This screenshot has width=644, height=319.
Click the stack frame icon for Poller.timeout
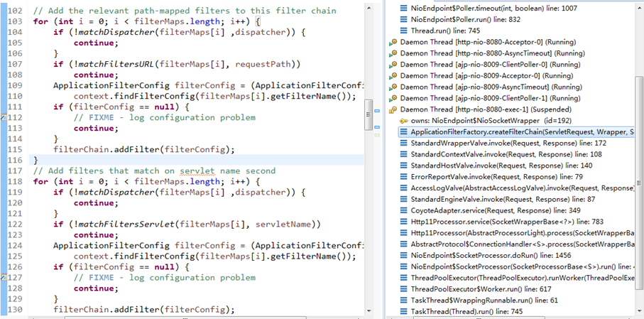point(404,9)
